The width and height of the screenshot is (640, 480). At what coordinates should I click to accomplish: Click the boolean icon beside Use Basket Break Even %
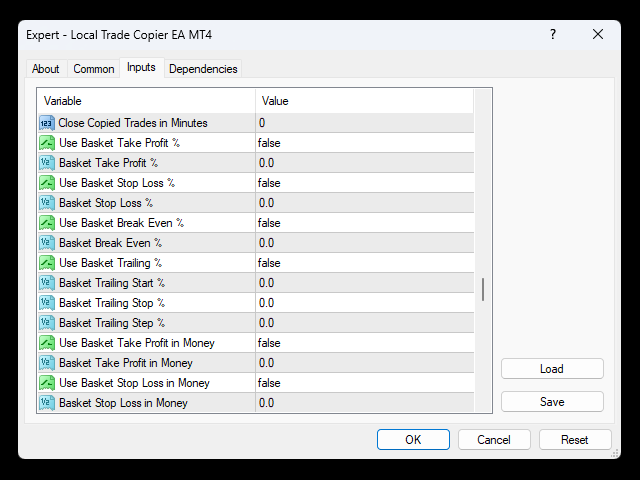coord(47,223)
